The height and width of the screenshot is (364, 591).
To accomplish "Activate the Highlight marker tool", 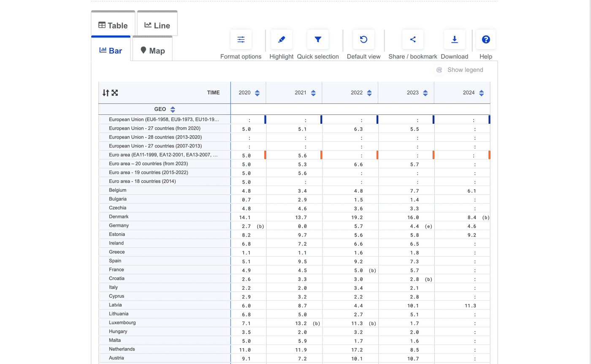I will (x=282, y=40).
